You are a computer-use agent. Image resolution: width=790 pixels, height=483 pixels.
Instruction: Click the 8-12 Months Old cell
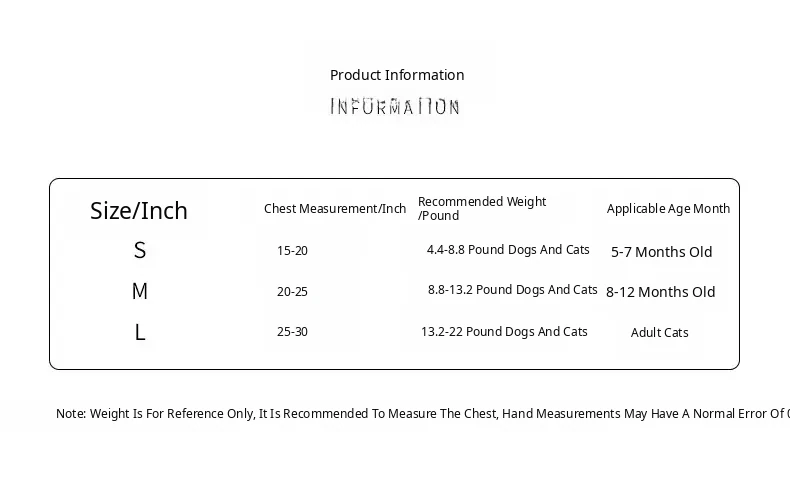661,292
